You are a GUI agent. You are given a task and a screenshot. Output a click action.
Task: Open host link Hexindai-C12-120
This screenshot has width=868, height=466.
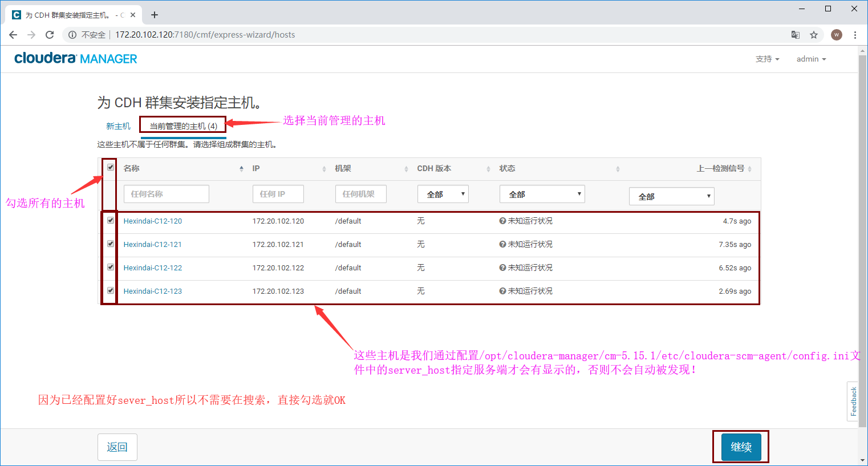[153, 221]
